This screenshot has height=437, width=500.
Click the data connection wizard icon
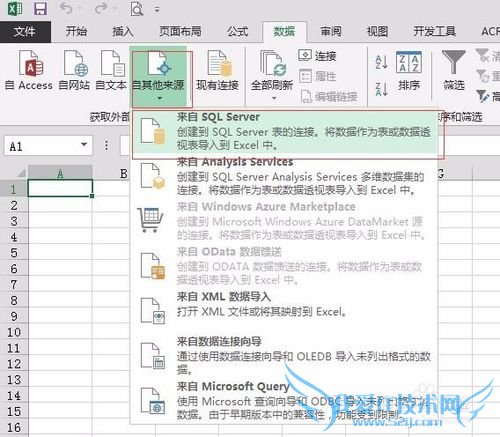(x=153, y=356)
